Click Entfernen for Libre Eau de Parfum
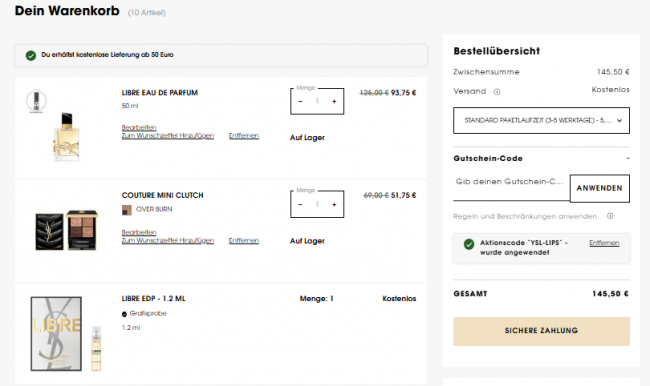This screenshot has width=650, height=386. (244, 136)
